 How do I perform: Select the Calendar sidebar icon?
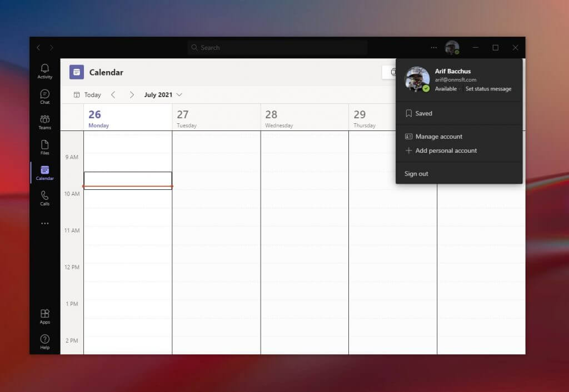click(x=44, y=173)
